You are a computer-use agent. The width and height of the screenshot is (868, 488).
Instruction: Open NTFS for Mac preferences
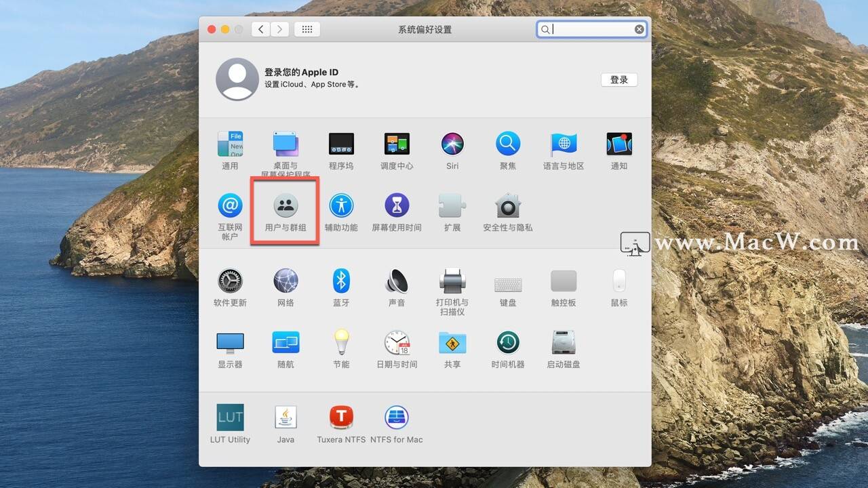[397, 418]
